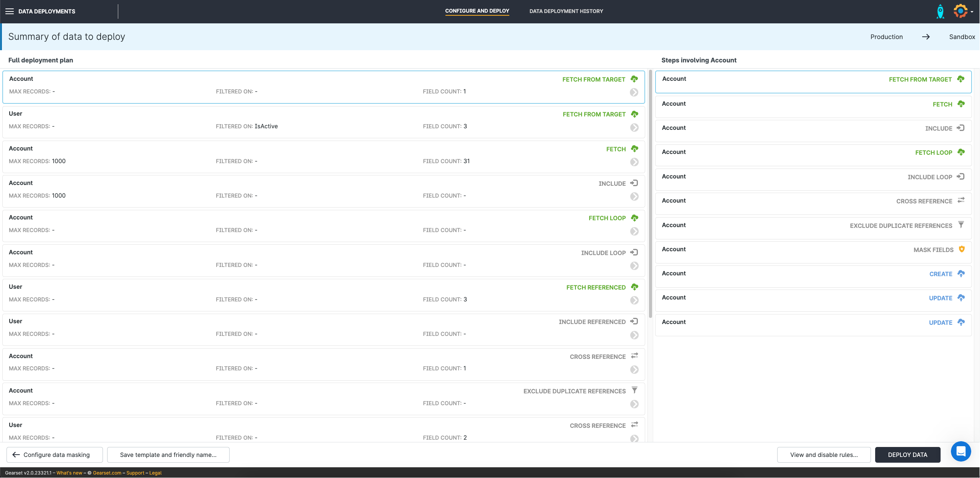The image size is (980, 478).
Task: Click the Mask Fields shield icon
Action: pyautogui.click(x=962, y=249)
